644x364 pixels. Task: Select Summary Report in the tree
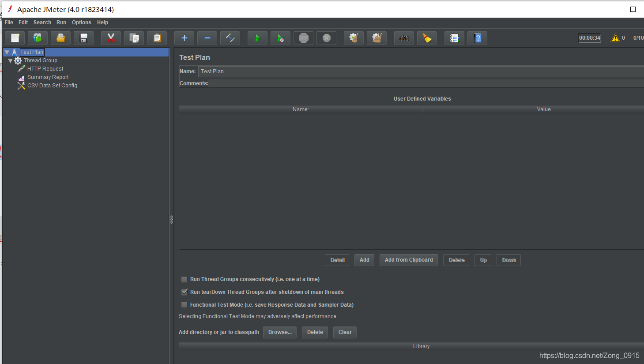tap(48, 77)
